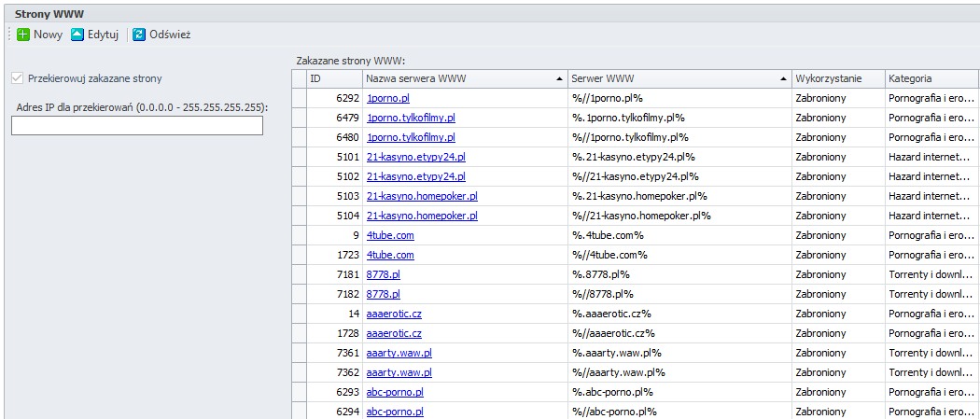980x419 pixels.
Task: Open 21-kasyno.homepoker.pl link with ID 5104
Action: point(422,216)
